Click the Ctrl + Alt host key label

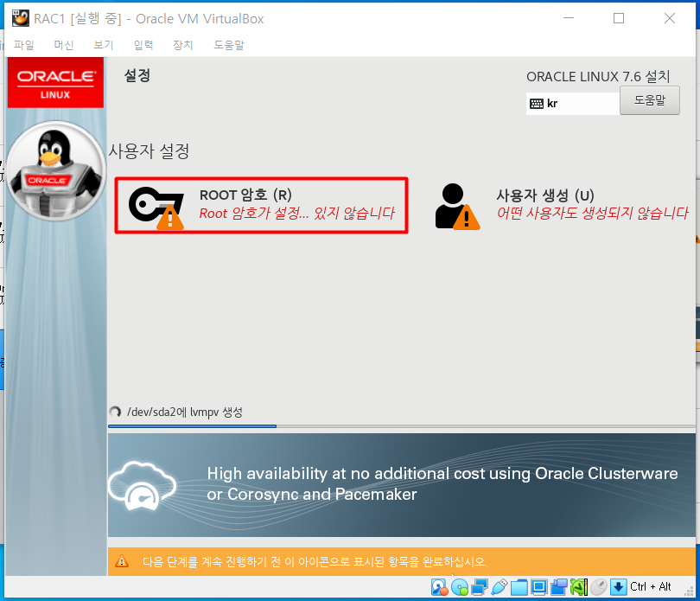(651, 586)
